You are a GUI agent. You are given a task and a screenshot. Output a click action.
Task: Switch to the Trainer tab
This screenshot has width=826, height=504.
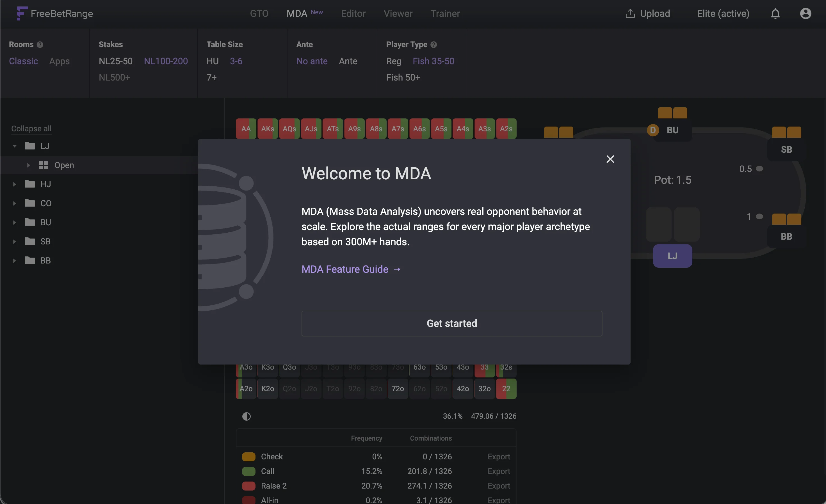pos(445,13)
